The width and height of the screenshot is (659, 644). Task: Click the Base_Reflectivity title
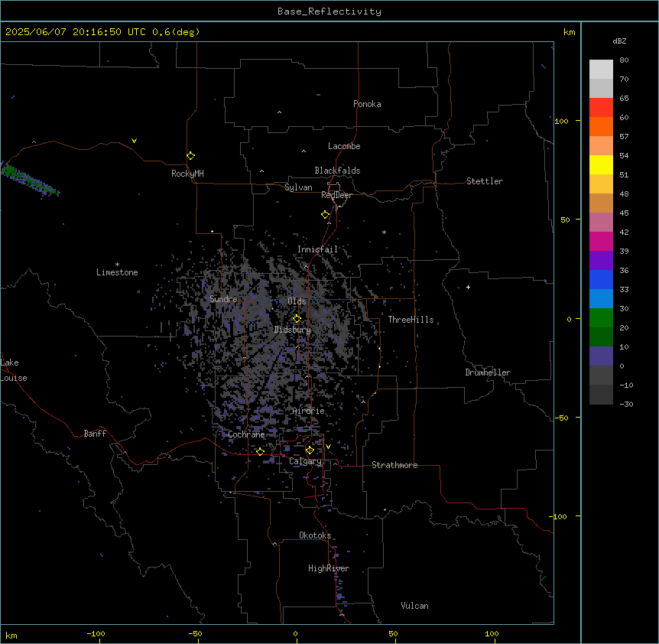click(x=329, y=11)
